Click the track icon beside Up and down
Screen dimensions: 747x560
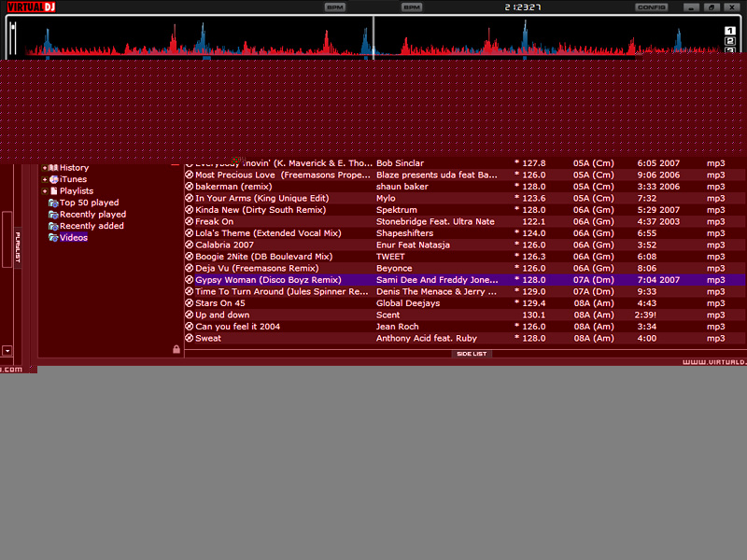(190, 315)
